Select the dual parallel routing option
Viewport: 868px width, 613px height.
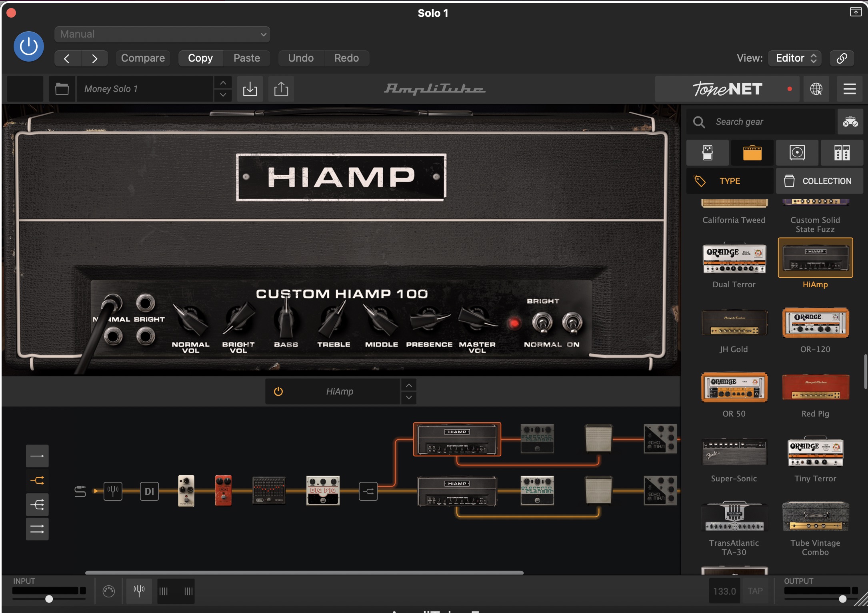click(x=37, y=529)
